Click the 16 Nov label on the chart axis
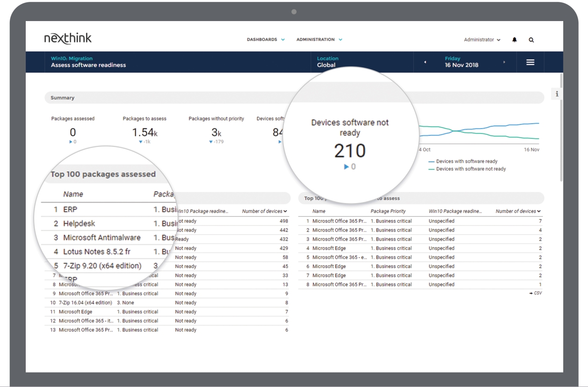Image resolution: width=588 pixels, height=387 pixels. pyautogui.click(x=531, y=150)
